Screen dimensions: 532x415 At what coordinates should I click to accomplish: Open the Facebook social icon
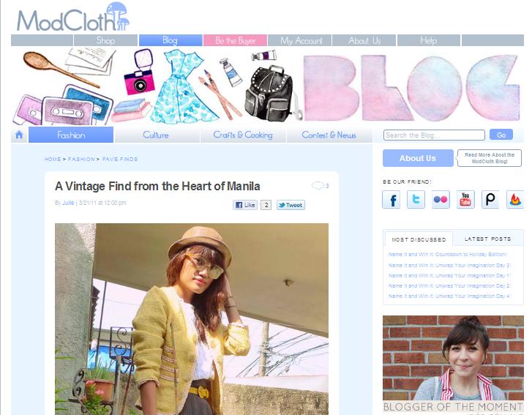click(391, 200)
